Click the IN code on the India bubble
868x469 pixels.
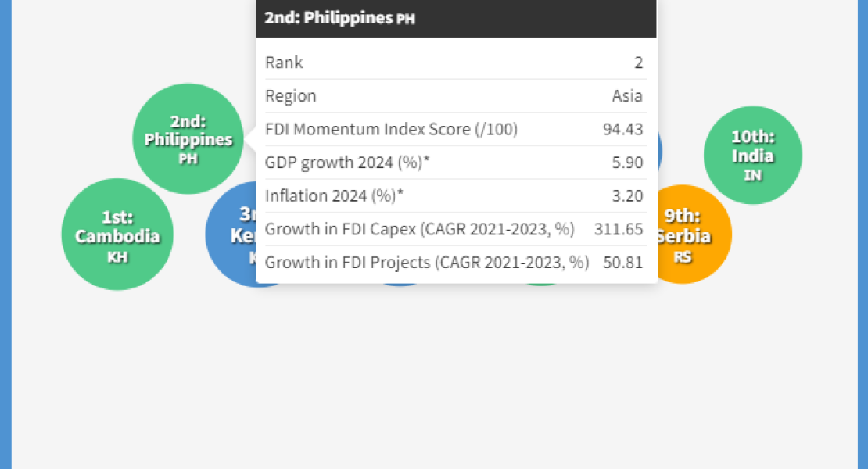click(752, 175)
